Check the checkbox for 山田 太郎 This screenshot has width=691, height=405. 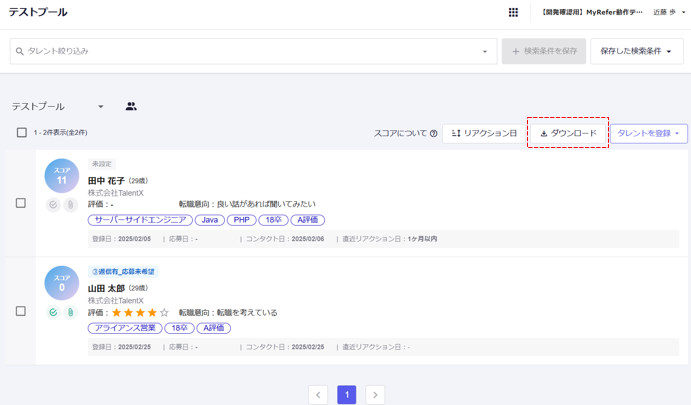click(20, 311)
